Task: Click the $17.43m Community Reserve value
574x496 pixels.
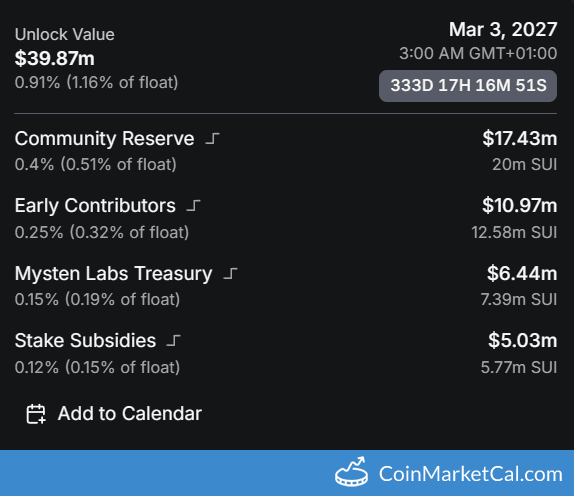Action: [x=519, y=138]
